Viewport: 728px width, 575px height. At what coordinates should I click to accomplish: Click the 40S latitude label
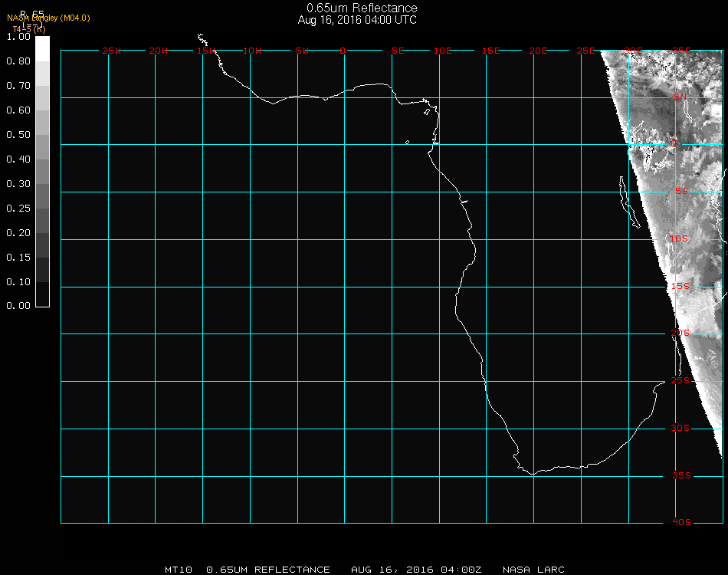pyautogui.click(x=681, y=523)
